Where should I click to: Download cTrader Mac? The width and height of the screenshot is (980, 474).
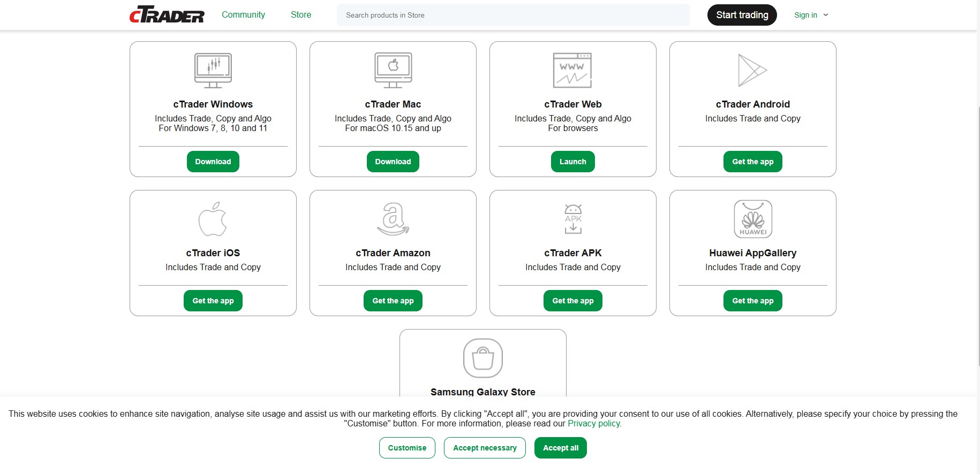(x=393, y=162)
